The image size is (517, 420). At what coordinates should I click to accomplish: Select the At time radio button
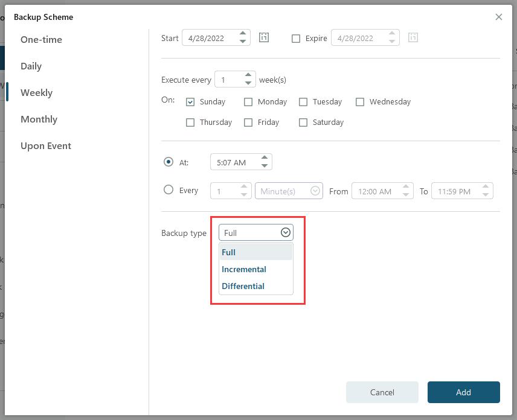coord(169,162)
